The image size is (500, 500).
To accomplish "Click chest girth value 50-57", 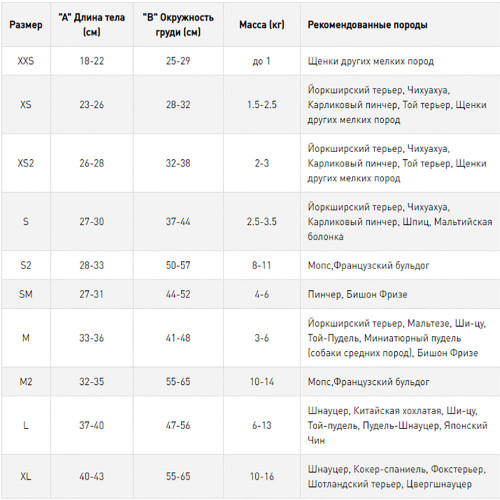I will pos(178,265).
